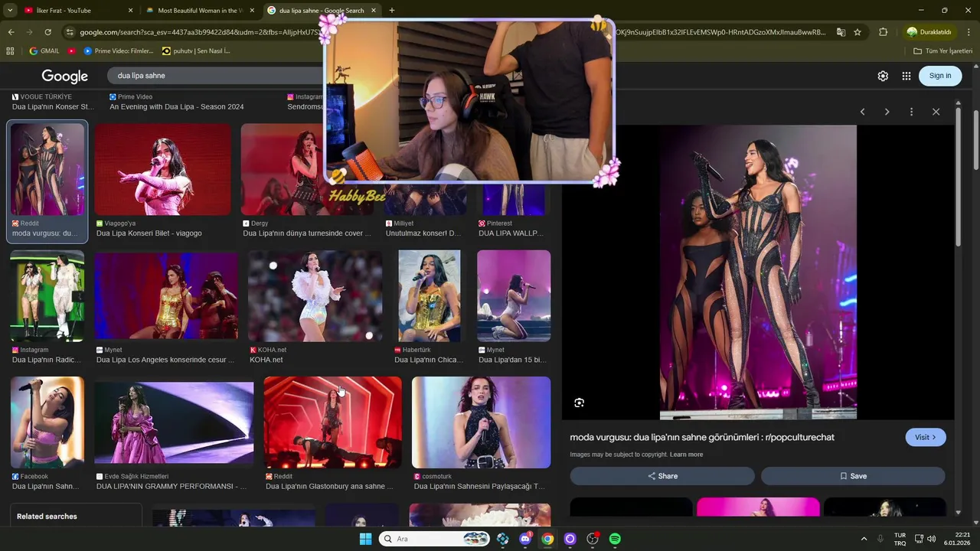Open the YouTube bookmark icon
The height and width of the screenshot is (551, 980).
tap(72, 51)
